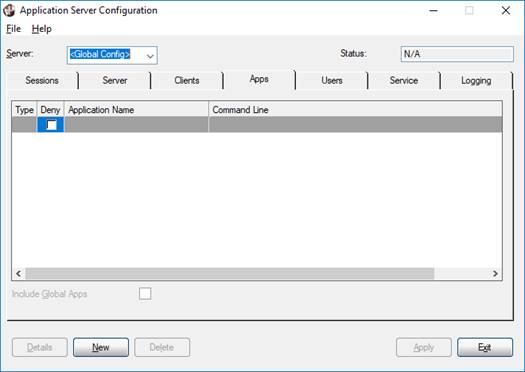Select the Global Config server combo box

[112, 55]
